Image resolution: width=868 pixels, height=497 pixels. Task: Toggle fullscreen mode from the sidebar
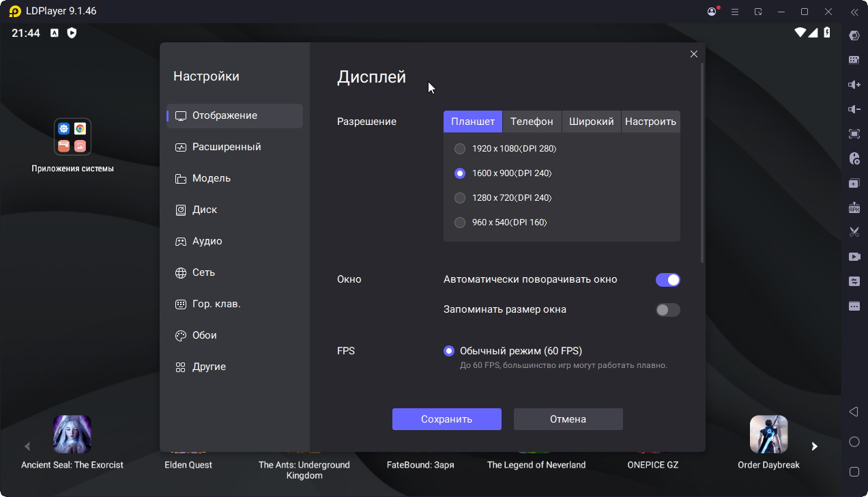[x=854, y=134]
